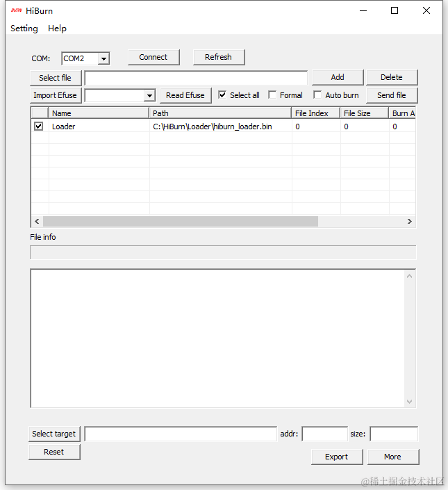Click the More button
The width and height of the screenshot is (448, 490).
click(393, 457)
